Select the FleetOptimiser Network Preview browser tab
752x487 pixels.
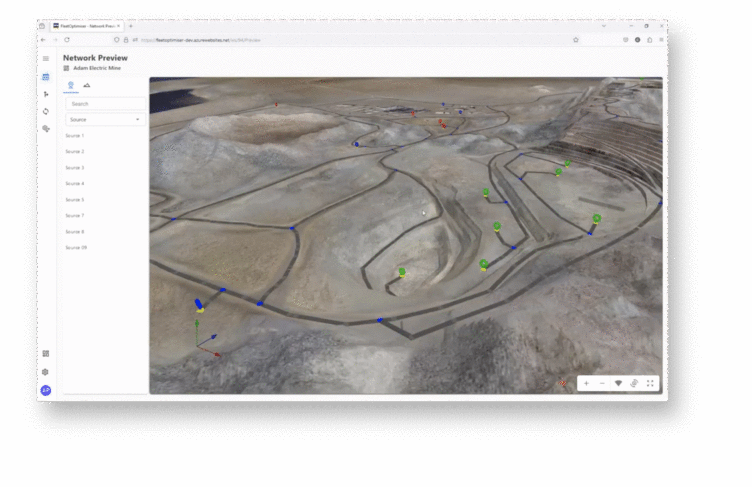point(87,26)
